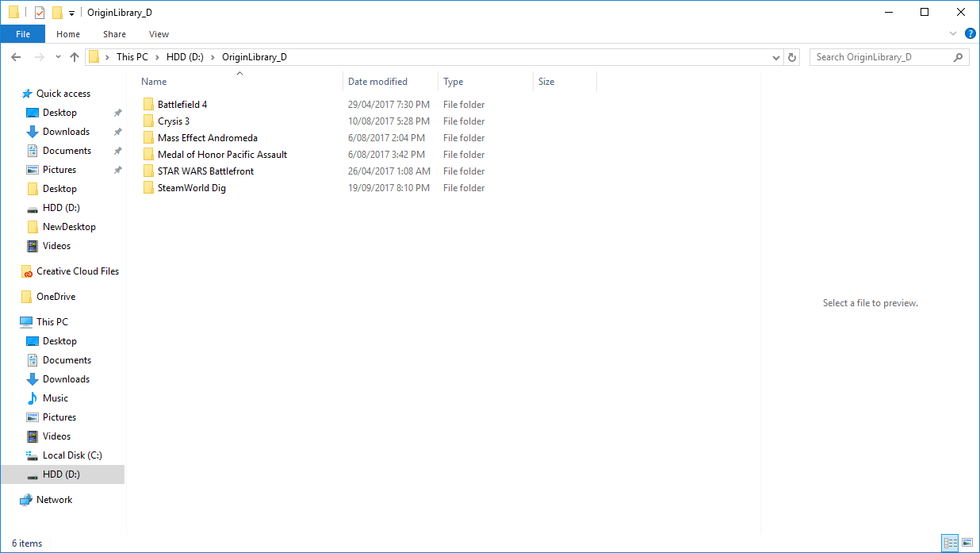Select the SteamWorld Dig folder
The width and height of the screenshot is (980, 553).
(192, 188)
